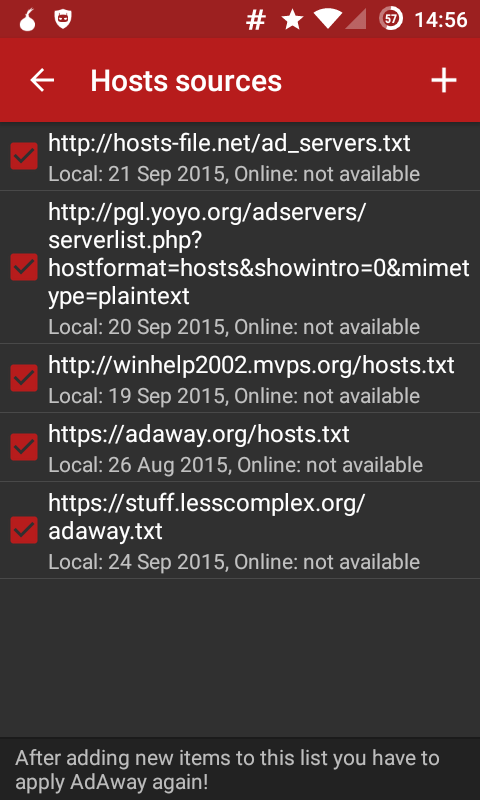Uncheck hosts-file.net ad_servers.txt source
Viewport: 480px width, 800px height.
pos(24,156)
